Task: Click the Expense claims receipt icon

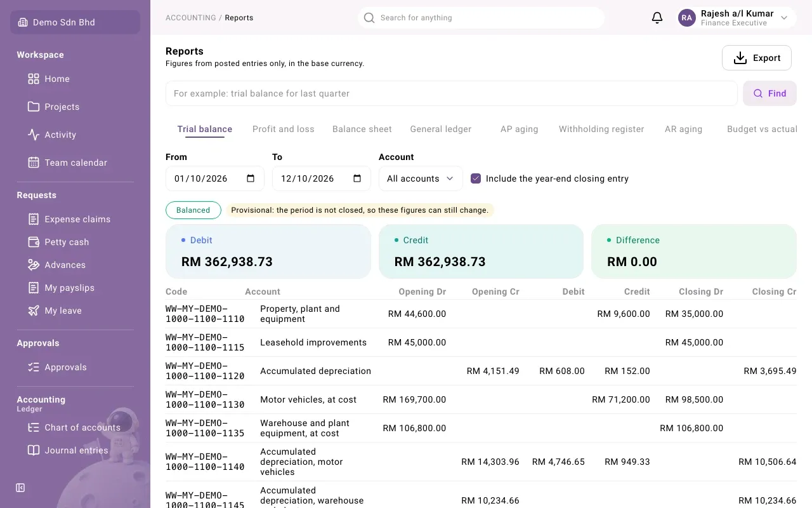Action: 34,219
